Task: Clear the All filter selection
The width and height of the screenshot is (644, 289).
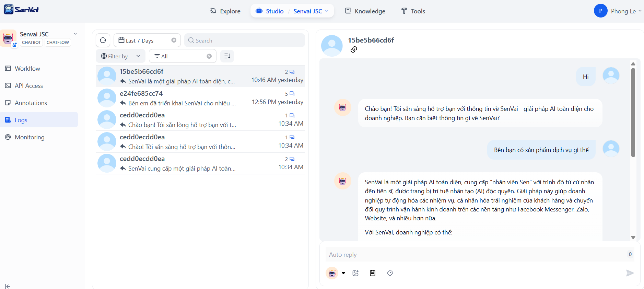Action: 209,56
